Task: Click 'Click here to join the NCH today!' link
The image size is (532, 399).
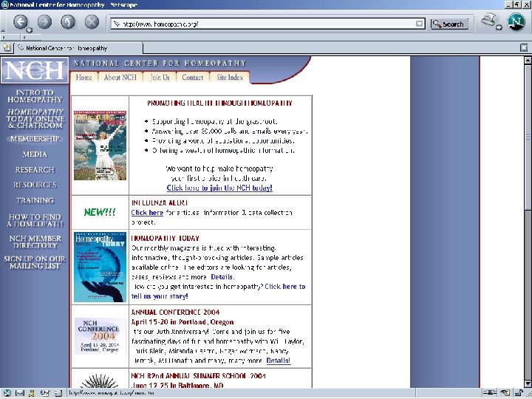Action: (x=219, y=188)
